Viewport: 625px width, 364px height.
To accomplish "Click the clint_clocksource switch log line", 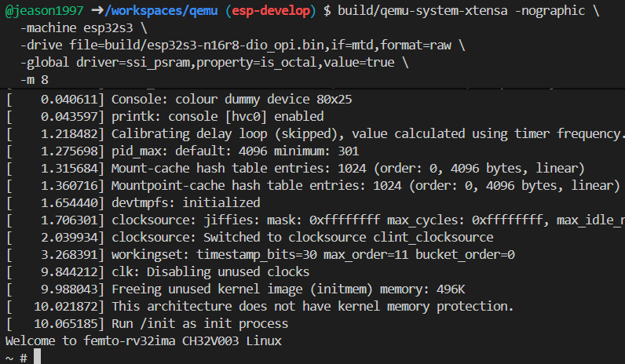I will click(302, 237).
